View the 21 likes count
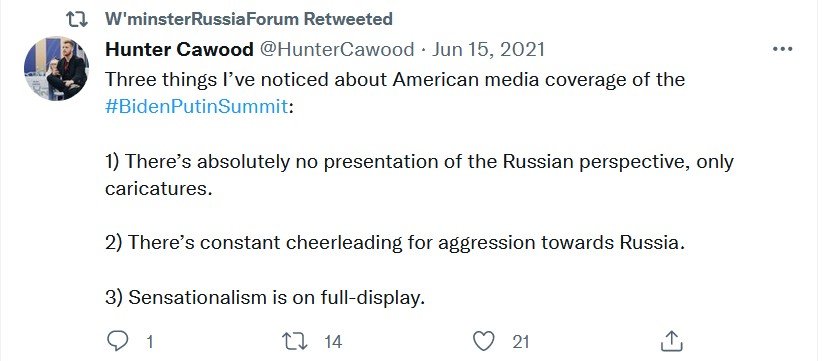The height and width of the screenshot is (361, 823). [520, 342]
